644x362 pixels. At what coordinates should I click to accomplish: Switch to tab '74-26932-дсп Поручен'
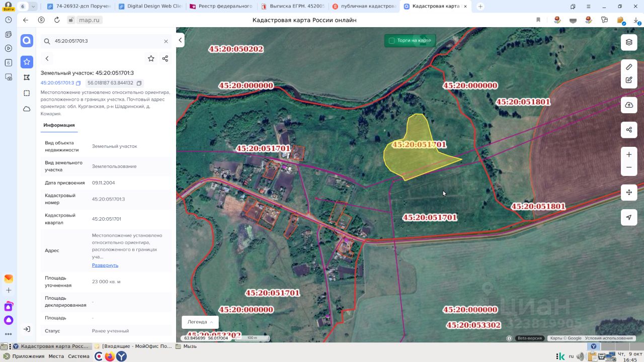78,7
